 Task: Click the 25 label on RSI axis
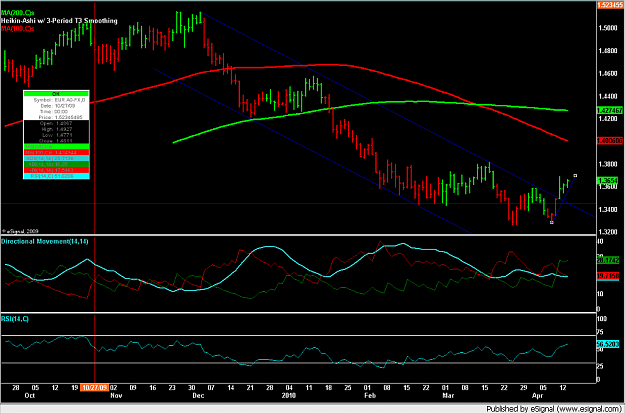(601, 366)
